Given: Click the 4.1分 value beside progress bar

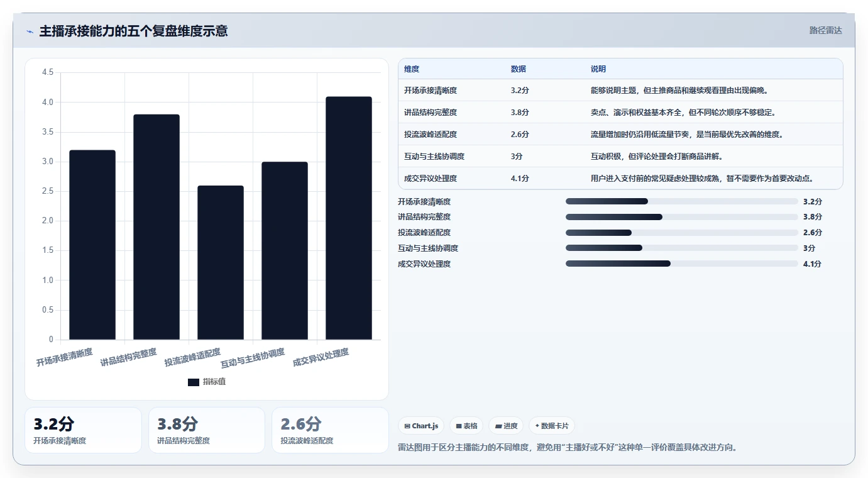Looking at the screenshot, I should (812, 264).
